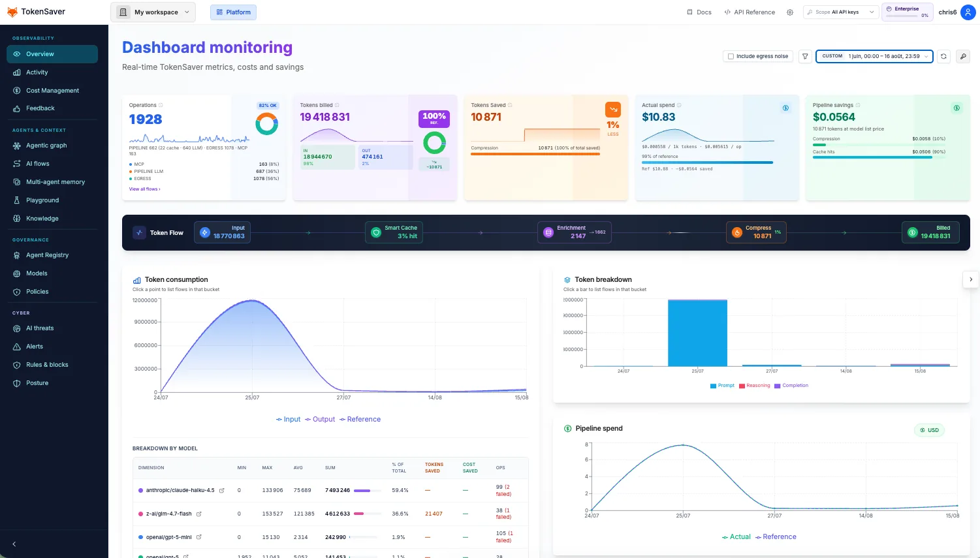The height and width of the screenshot is (558, 980).
Task: Click the Smart Cache shield icon
Action: [x=376, y=232]
